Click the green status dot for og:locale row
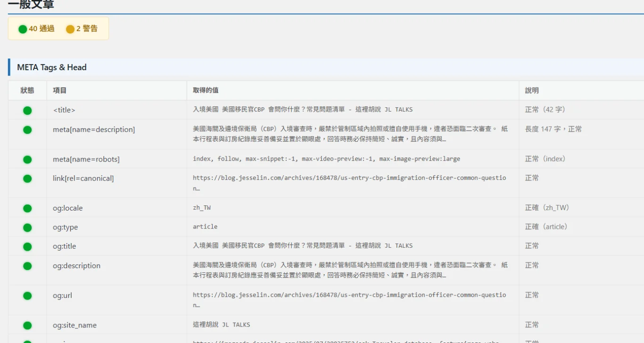 (x=27, y=208)
